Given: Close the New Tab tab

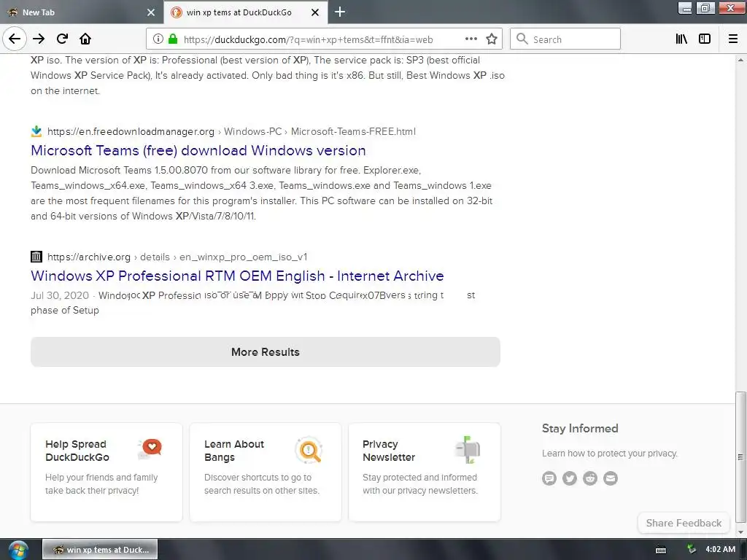Looking at the screenshot, I should [x=151, y=12].
